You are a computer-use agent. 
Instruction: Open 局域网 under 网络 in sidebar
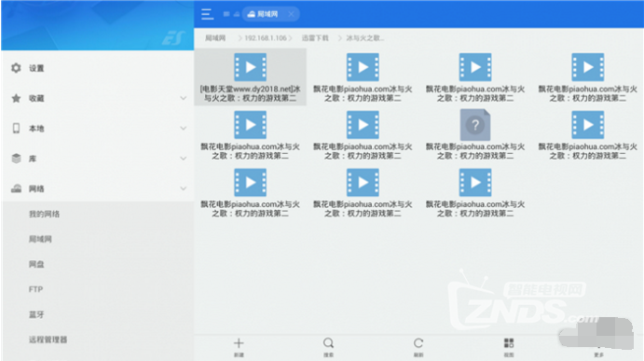coord(40,239)
